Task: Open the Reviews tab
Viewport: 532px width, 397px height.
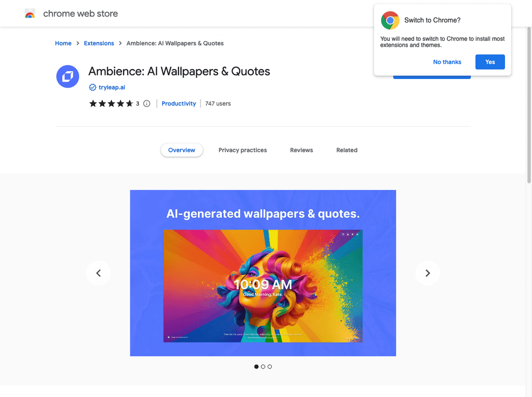Action: click(x=301, y=150)
